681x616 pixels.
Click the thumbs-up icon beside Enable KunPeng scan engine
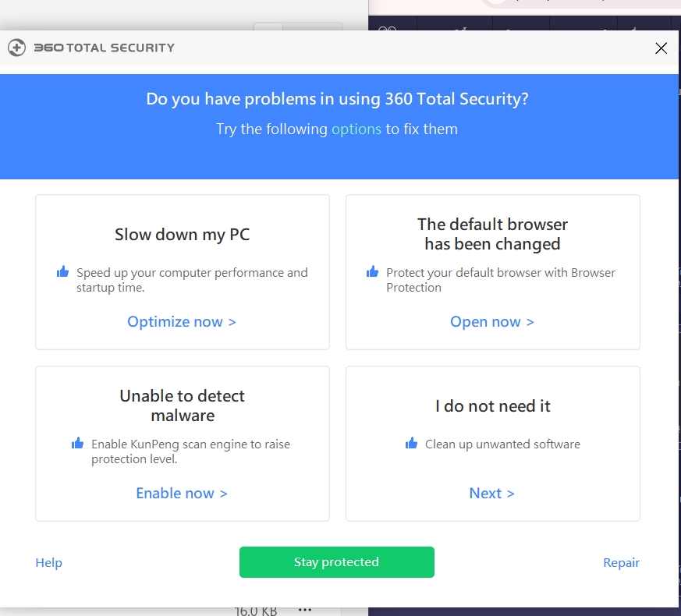pos(78,444)
